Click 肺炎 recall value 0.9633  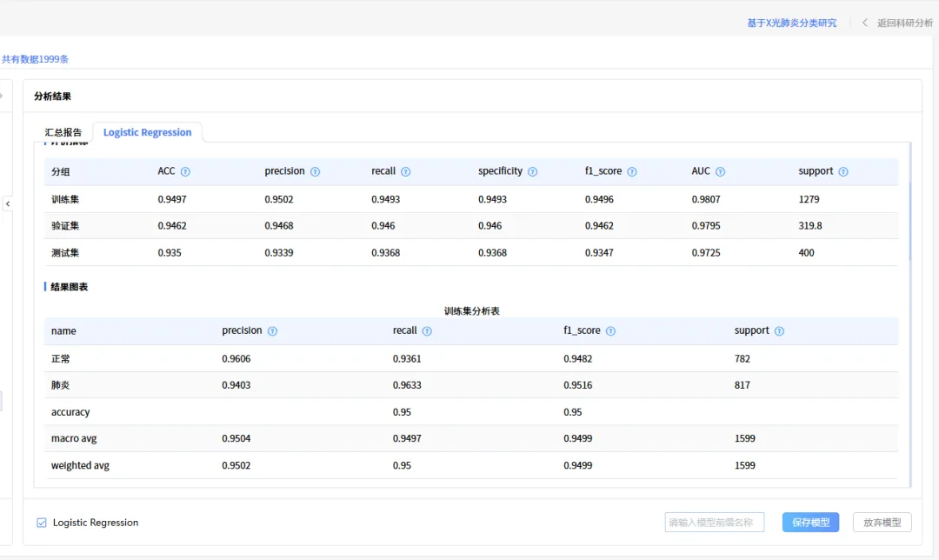407,385
